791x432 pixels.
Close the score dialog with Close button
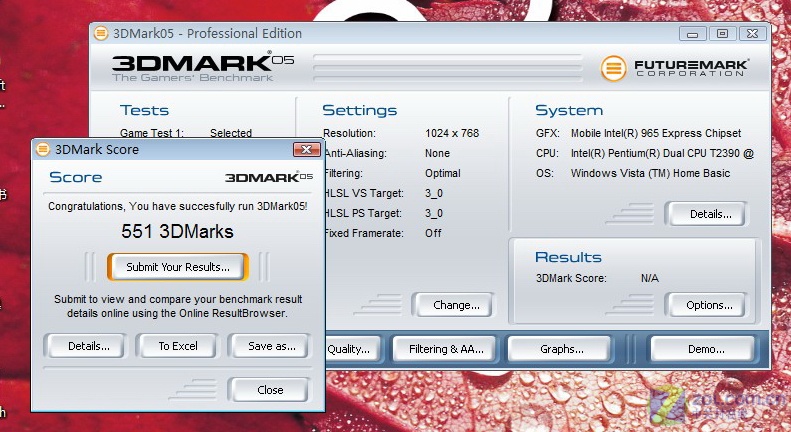click(268, 390)
